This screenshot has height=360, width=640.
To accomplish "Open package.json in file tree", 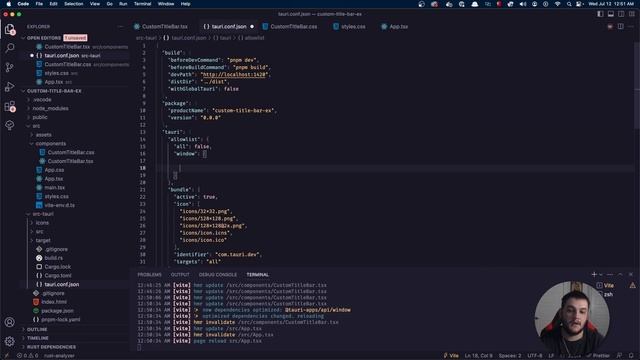I will (x=57, y=311).
